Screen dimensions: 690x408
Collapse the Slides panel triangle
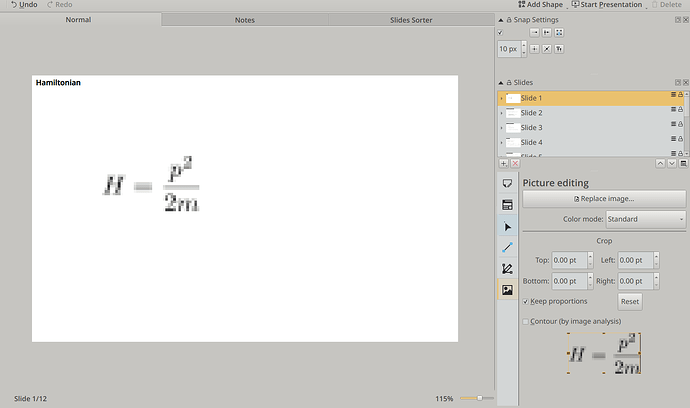pos(501,82)
